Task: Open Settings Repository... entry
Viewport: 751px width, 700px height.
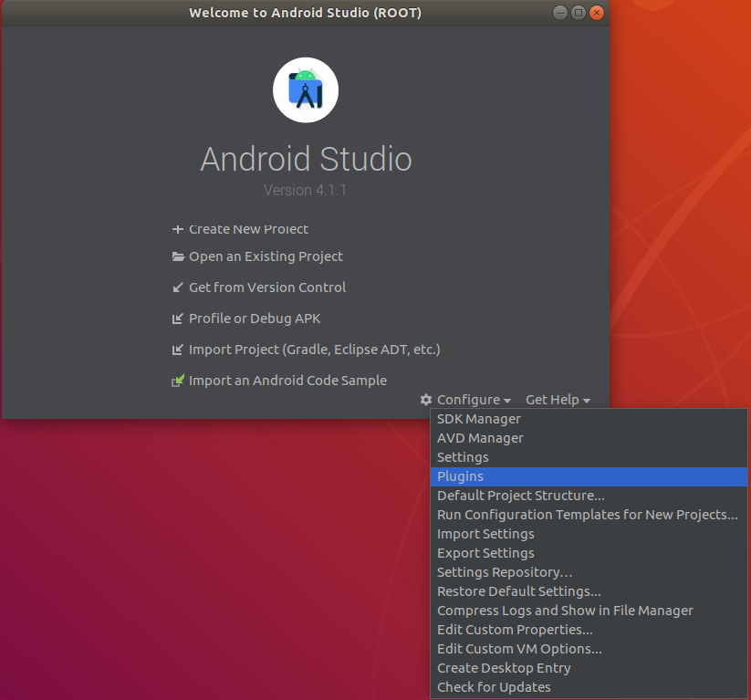Action: click(589, 572)
